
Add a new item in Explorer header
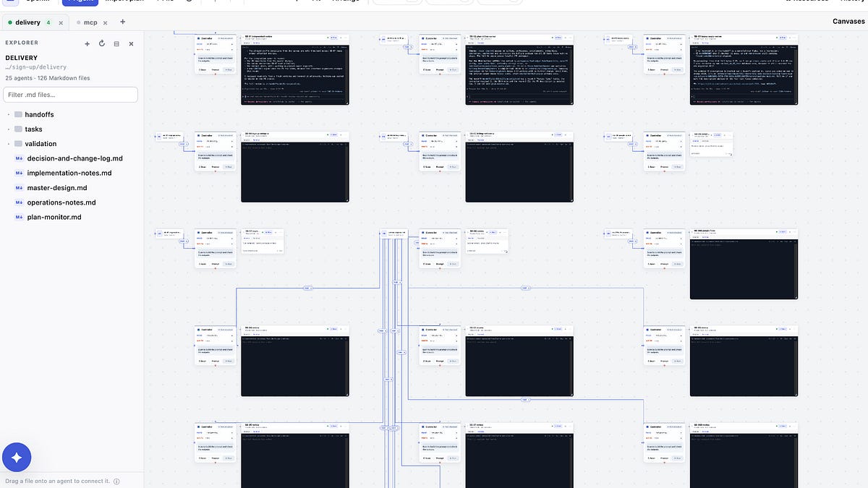click(88, 43)
